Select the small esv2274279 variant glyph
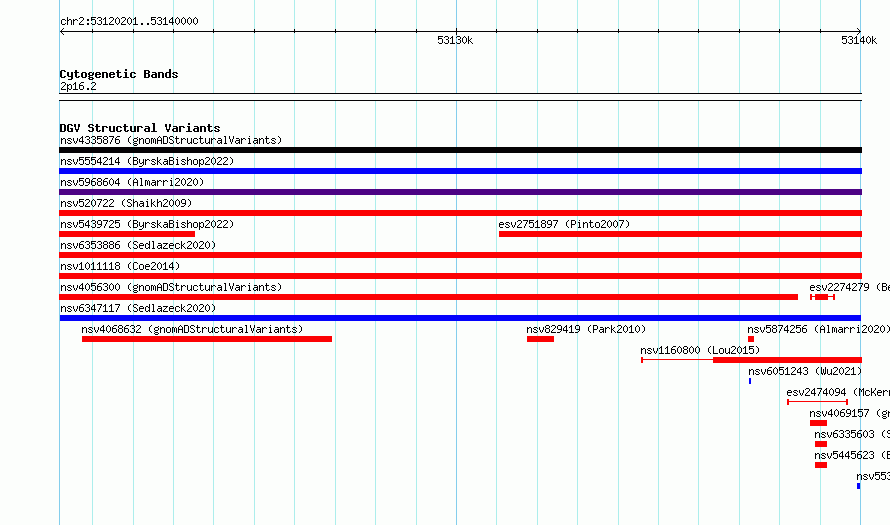890x525 pixels. coord(822,297)
